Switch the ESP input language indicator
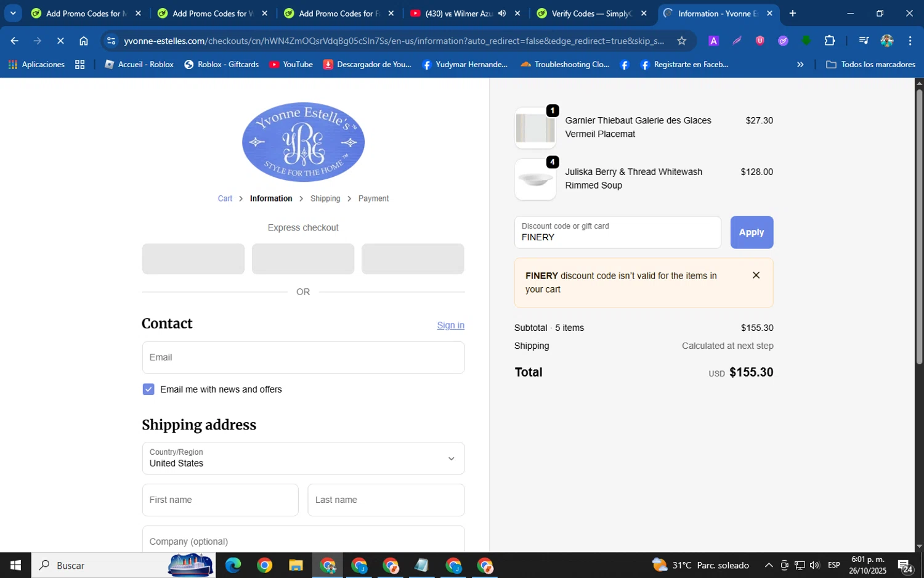 [834, 565]
